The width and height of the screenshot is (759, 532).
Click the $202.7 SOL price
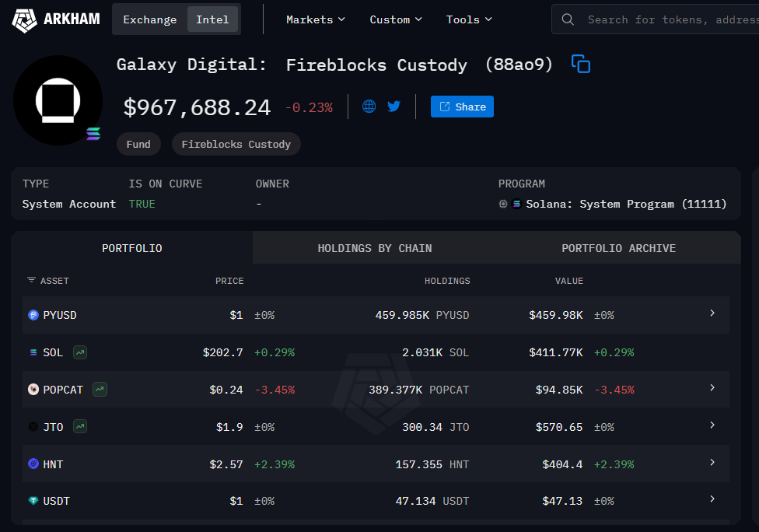click(222, 352)
